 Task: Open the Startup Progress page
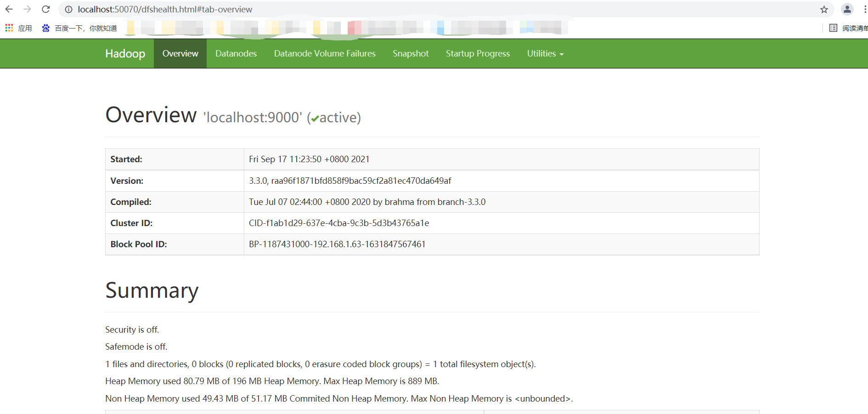click(x=478, y=54)
